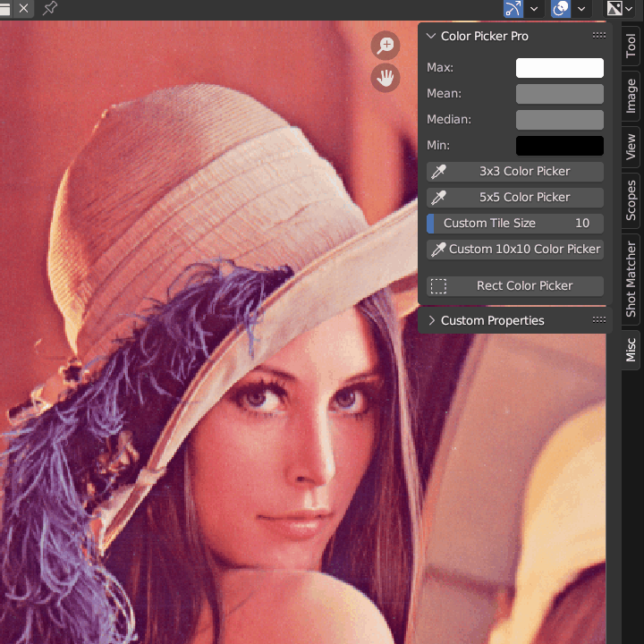Switch to the View sidebar tab
Screen dimensions: 644x644
[631, 147]
